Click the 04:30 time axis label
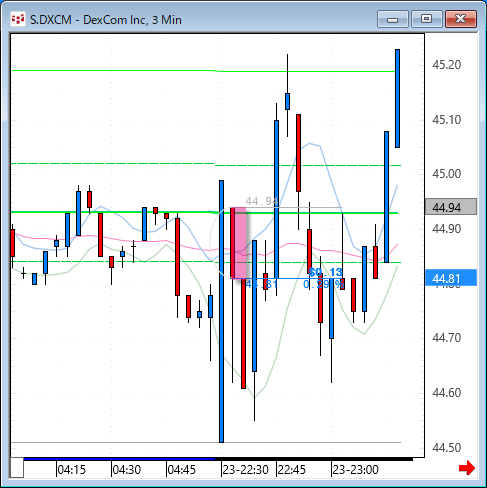Image resolution: width=487 pixels, height=488 pixels. [126, 470]
